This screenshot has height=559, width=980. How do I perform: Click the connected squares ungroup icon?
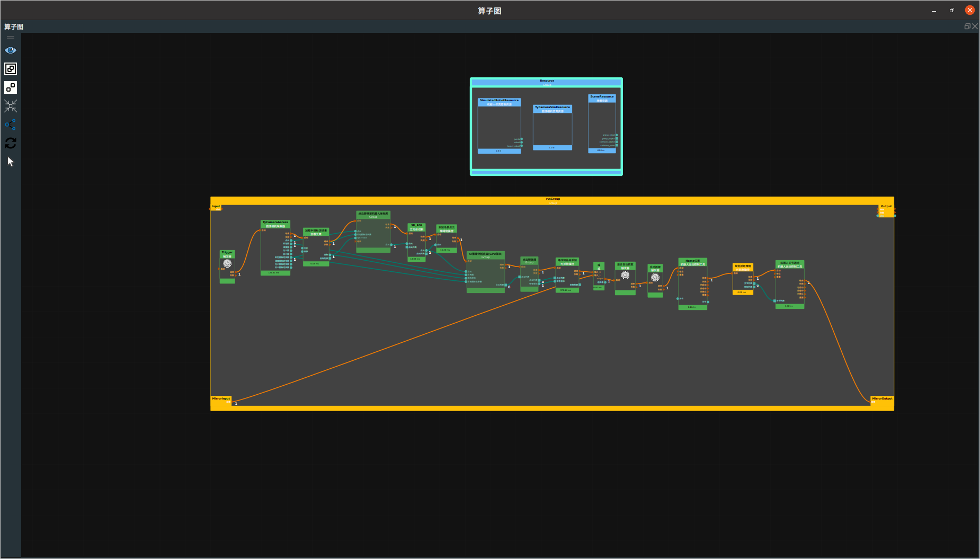coord(11,87)
